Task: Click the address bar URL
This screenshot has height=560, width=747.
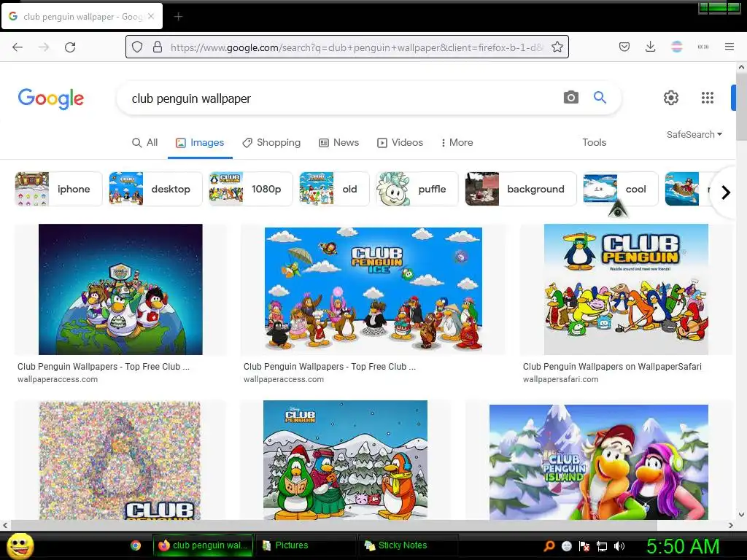Action: coord(356,47)
